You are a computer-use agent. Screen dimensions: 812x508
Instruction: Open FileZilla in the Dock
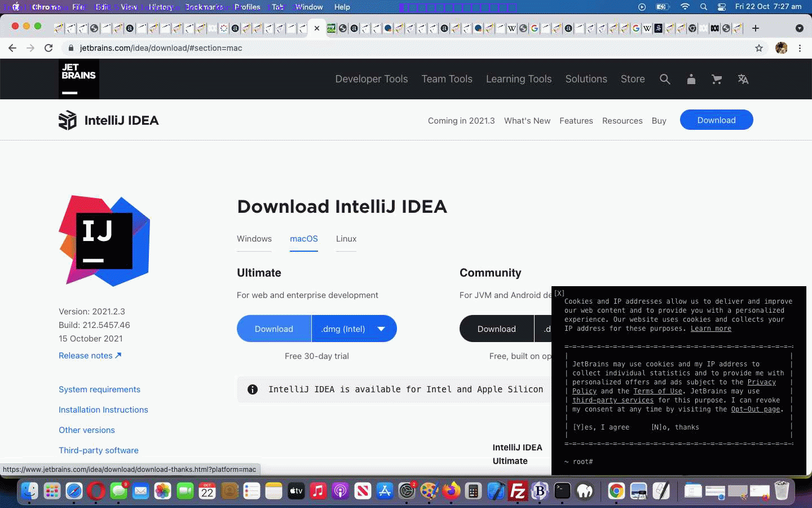pyautogui.click(x=518, y=491)
